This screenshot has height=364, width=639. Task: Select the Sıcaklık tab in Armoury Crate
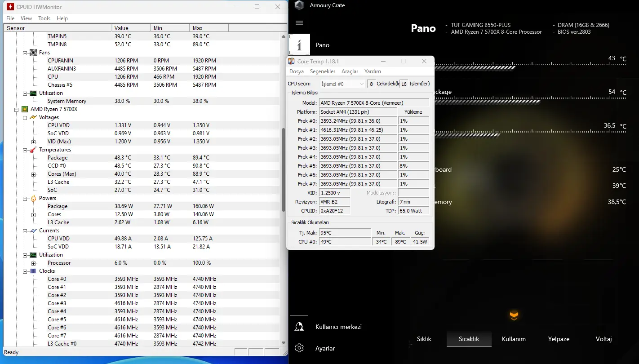click(469, 339)
